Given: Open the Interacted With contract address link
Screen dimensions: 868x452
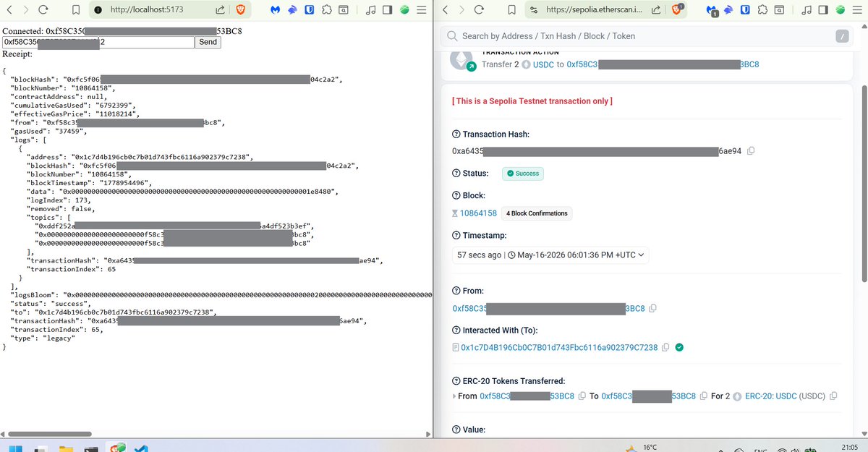Looking at the screenshot, I should 559,348.
